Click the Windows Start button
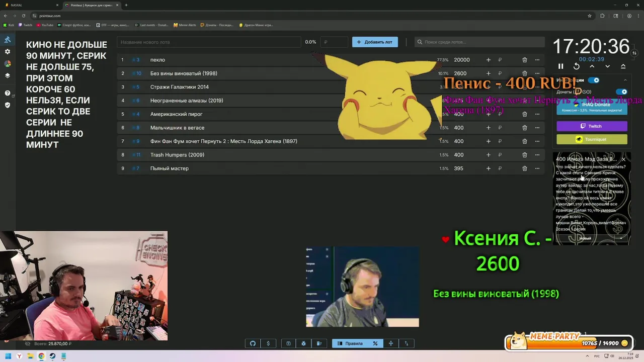 [8, 356]
